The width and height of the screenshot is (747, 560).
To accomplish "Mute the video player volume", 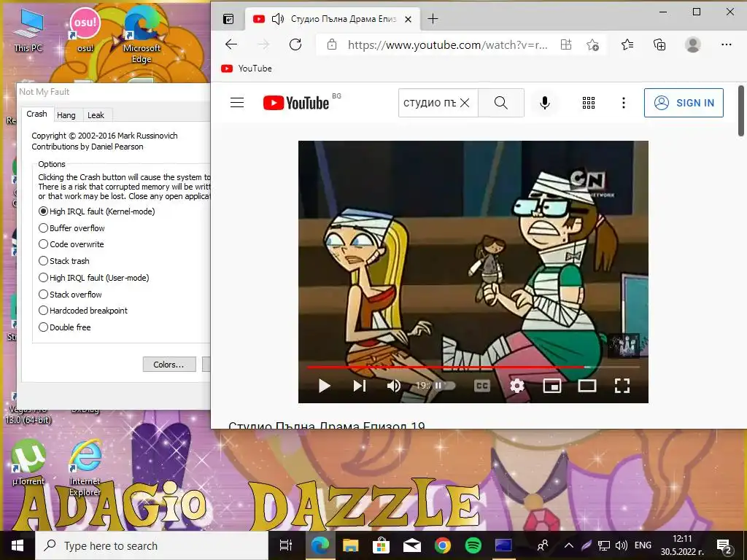I will click(x=393, y=386).
